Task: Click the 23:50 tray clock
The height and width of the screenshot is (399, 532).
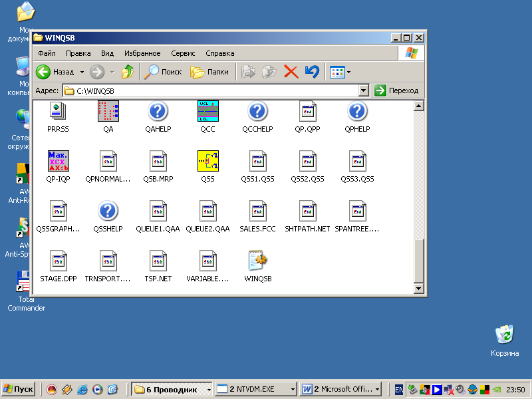Action: point(515,390)
